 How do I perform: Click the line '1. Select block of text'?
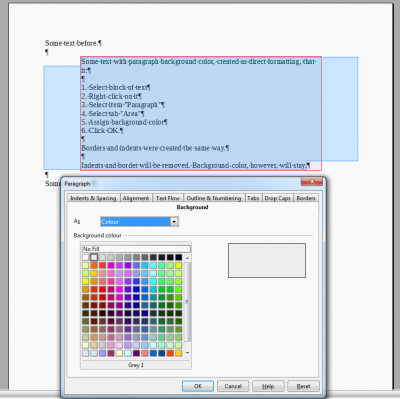tap(116, 87)
